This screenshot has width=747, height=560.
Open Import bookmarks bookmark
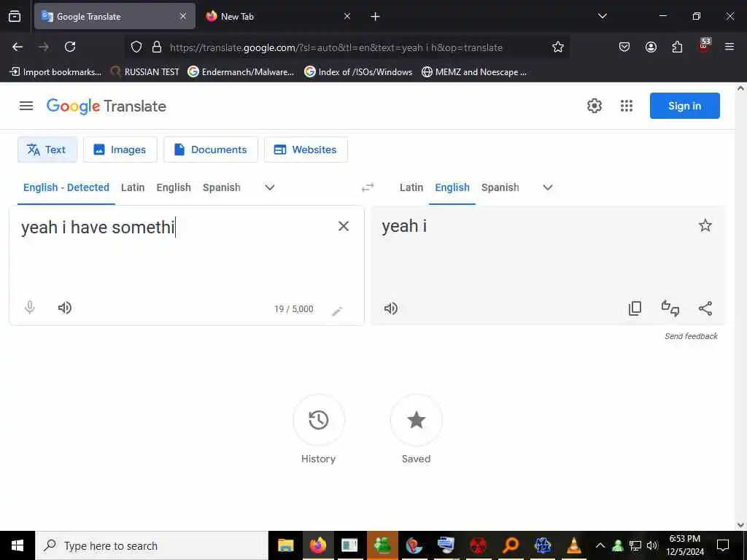coord(55,72)
